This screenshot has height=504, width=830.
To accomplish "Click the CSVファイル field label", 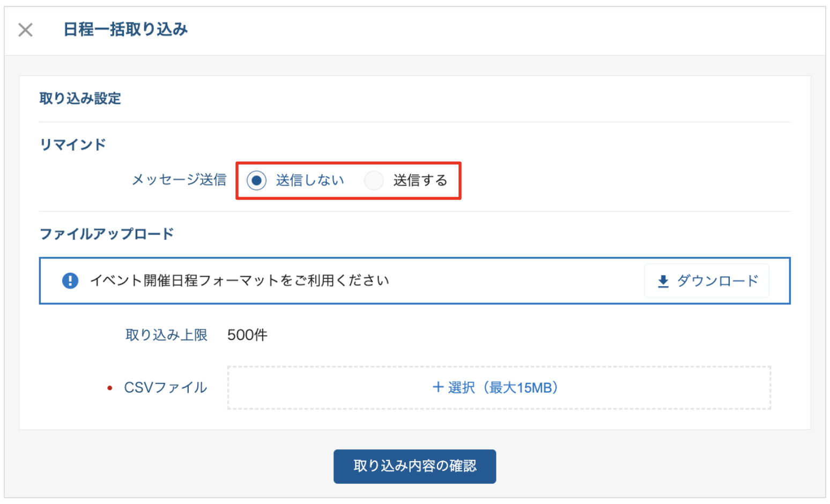I will click(165, 388).
